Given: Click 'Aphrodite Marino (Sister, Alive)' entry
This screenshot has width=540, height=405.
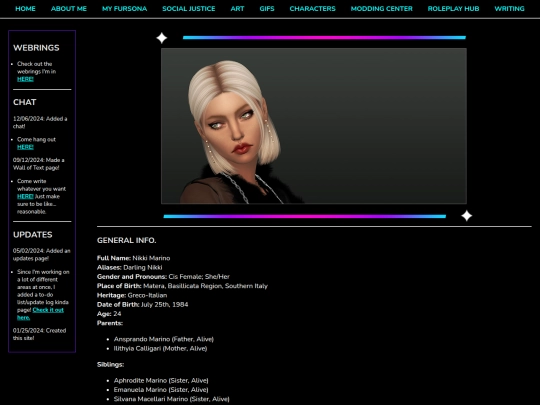Looking at the screenshot, I should [x=161, y=381].
